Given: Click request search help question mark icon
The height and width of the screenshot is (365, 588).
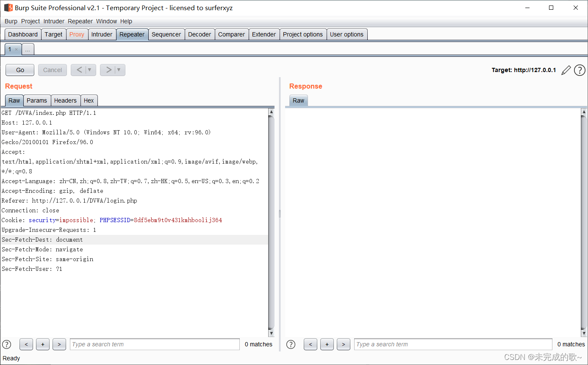Looking at the screenshot, I should click(7, 344).
